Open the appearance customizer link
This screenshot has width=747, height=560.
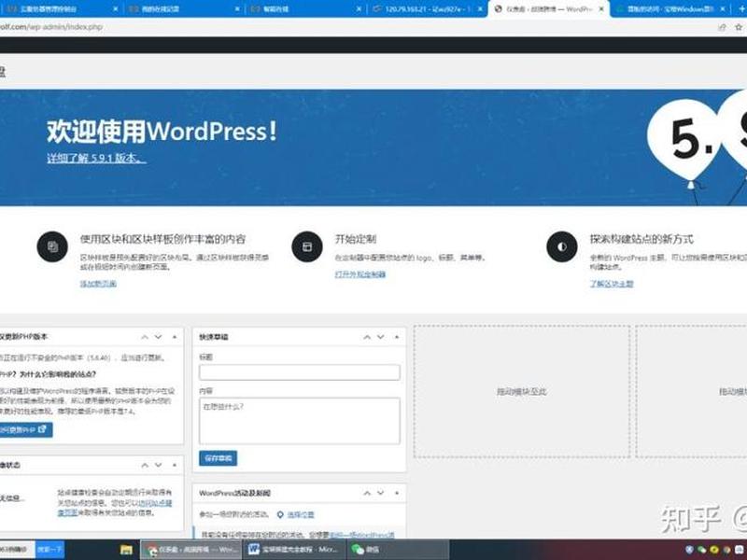tap(360, 274)
